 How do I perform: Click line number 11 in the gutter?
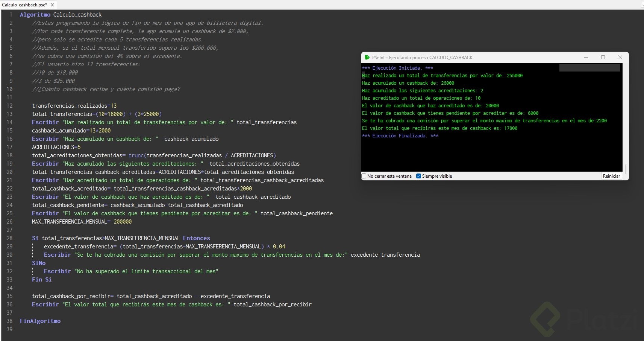(x=9, y=97)
